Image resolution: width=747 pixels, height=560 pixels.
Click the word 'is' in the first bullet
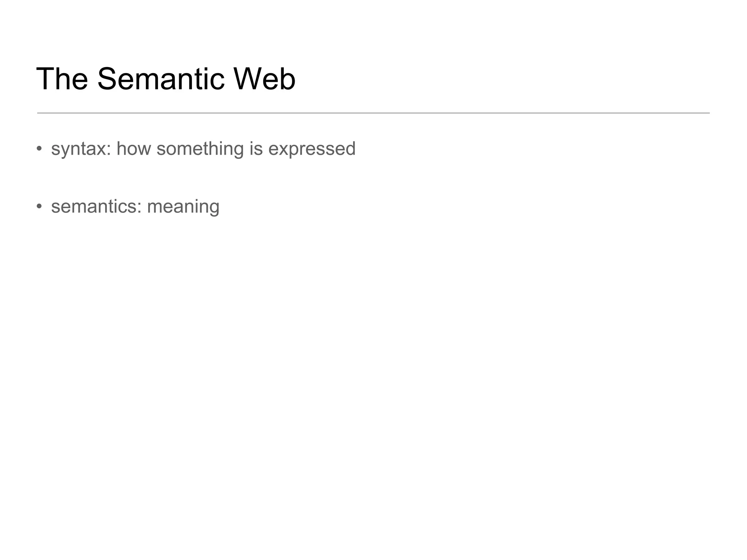coord(256,149)
